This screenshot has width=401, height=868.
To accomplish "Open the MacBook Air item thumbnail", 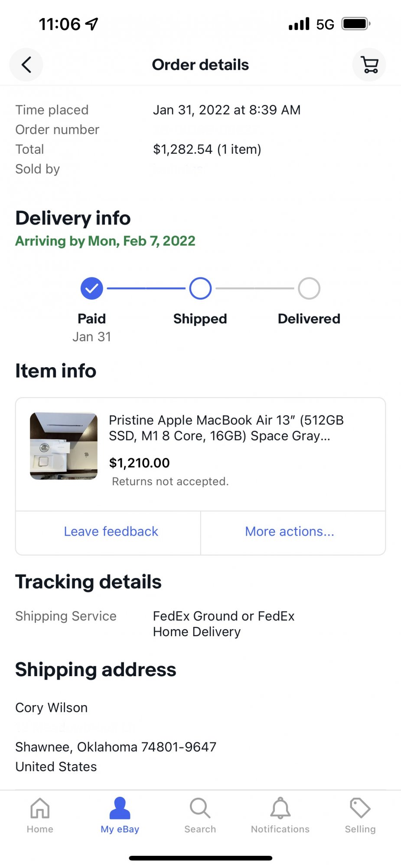I will click(64, 446).
